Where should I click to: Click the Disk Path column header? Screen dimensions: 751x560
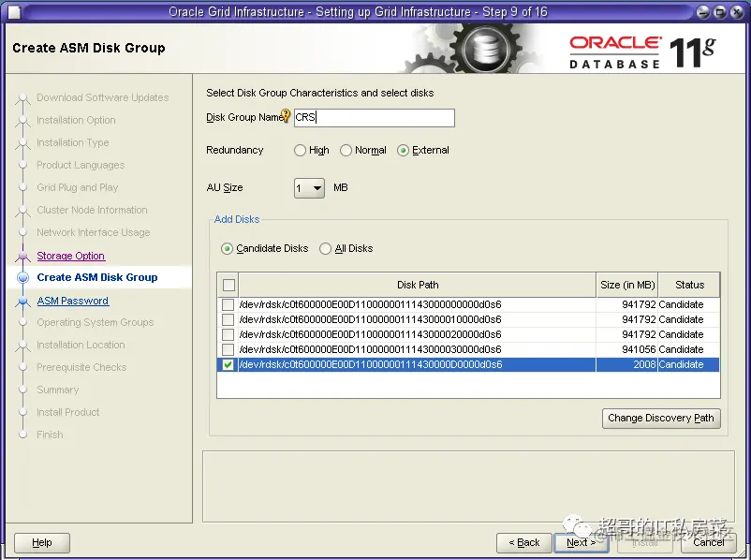click(x=418, y=285)
